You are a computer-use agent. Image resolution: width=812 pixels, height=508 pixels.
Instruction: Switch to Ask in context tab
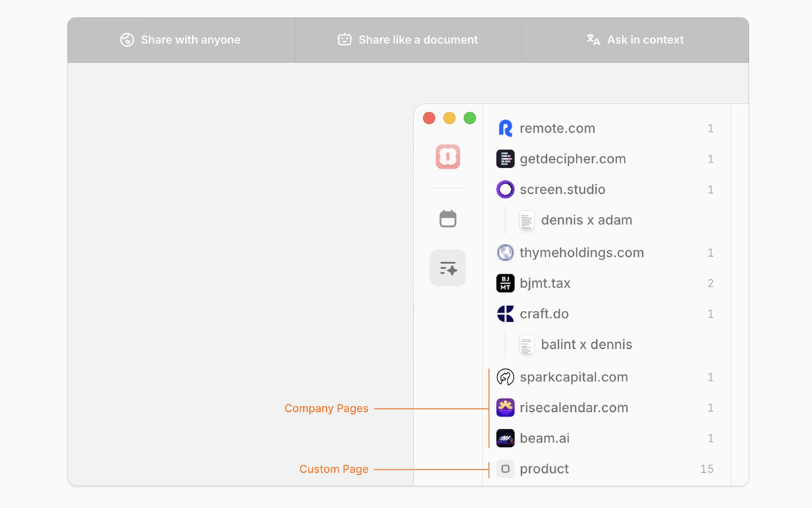click(635, 40)
